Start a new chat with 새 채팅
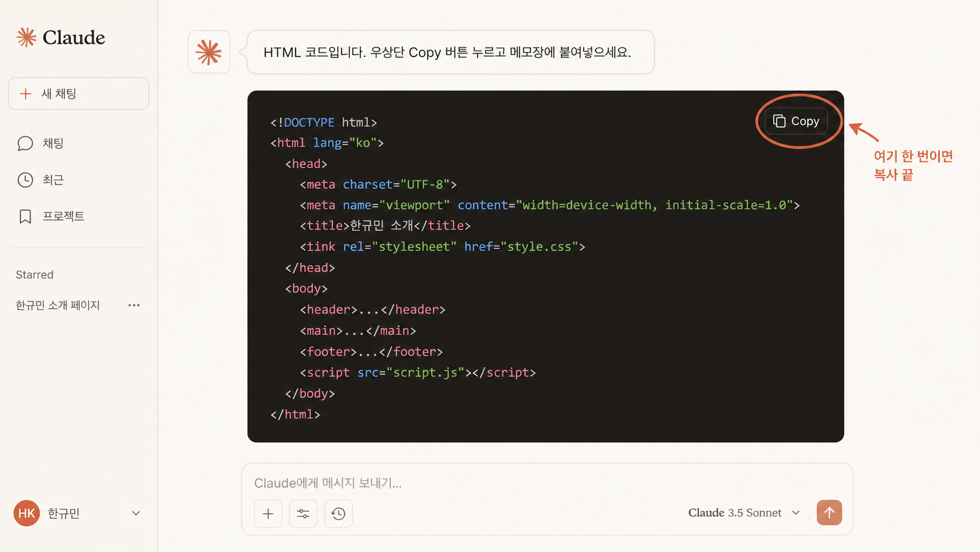980x552 pixels. [x=79, y=94]
